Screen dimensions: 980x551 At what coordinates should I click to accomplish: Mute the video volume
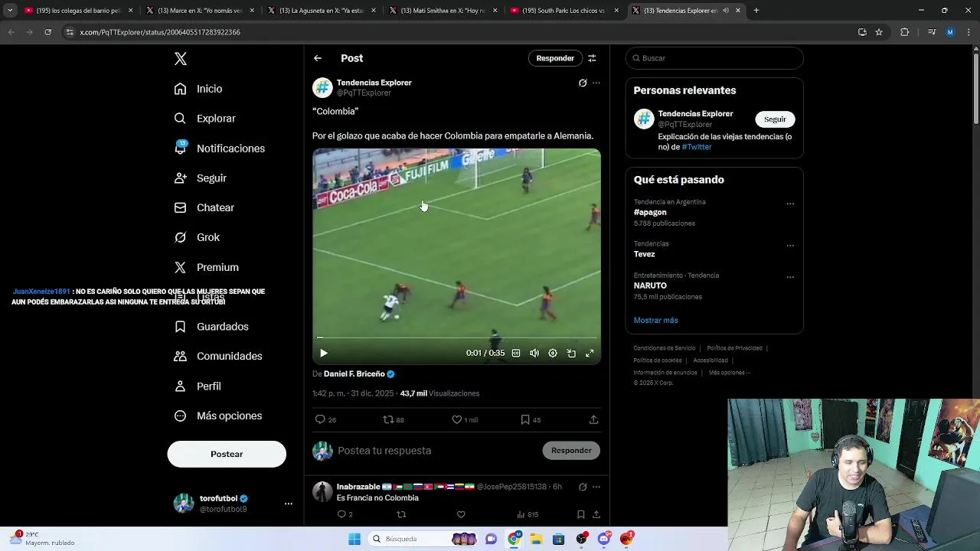point(534,353)
